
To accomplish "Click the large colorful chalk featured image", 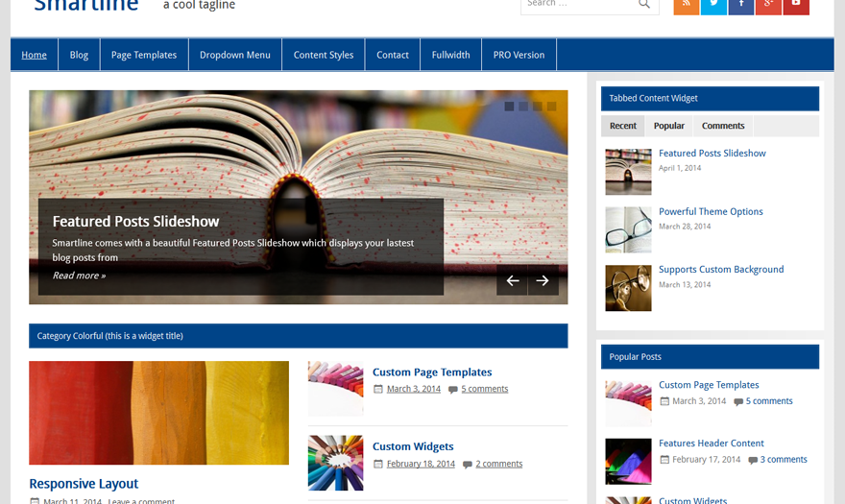I will point(159,413).
